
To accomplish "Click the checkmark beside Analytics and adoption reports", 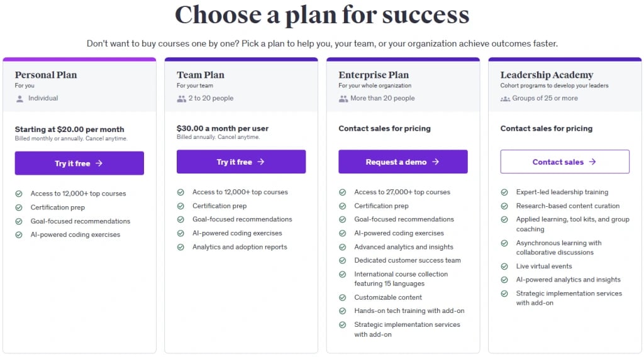I will tap(180, 247).
